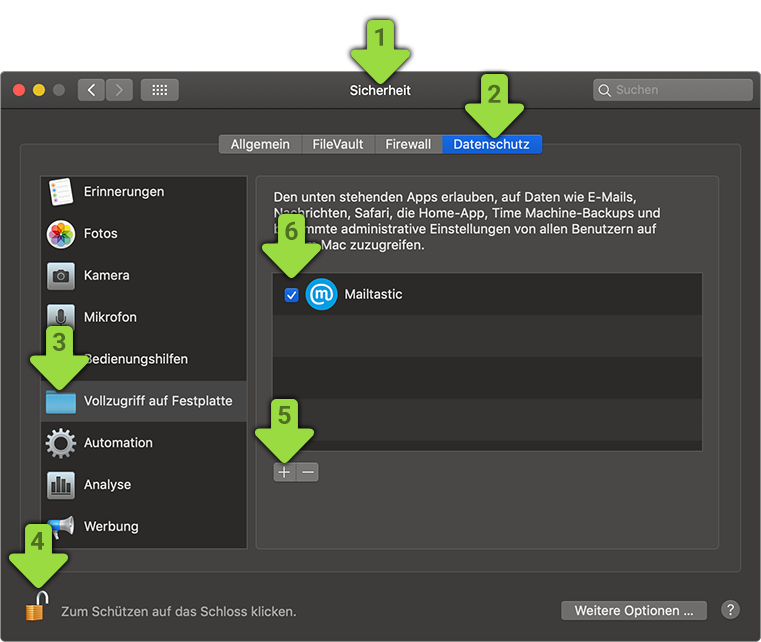
Task: Select Analyse in the privacy list
Action: coord(144,485)
